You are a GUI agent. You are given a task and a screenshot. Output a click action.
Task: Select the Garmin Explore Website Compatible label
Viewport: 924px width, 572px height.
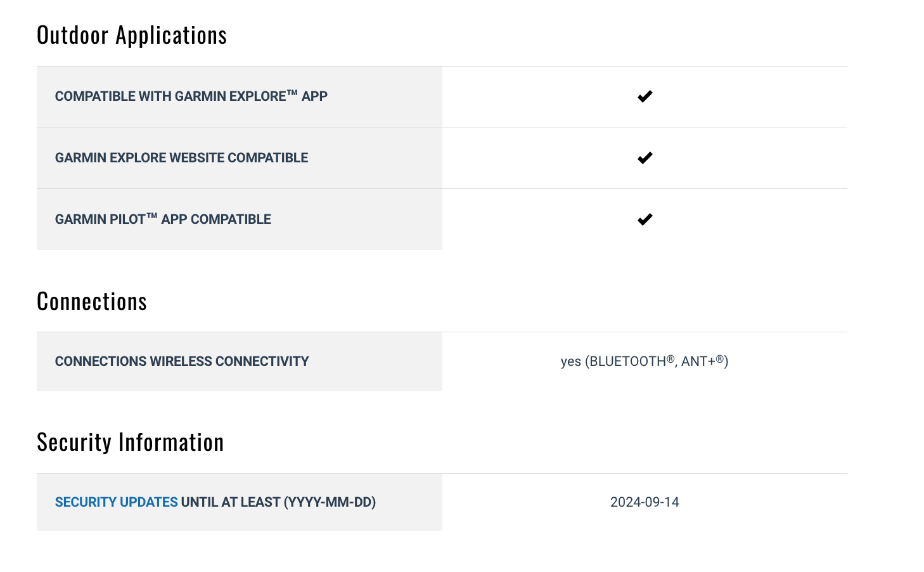181,158
